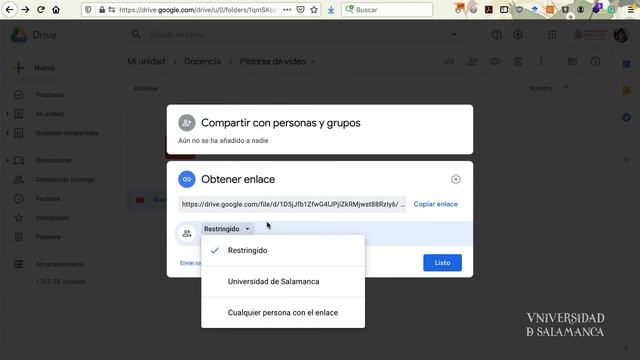The height and width of the screenshot is (360, 640).
Task: Click the Drive toolbar trash icon
Action: (x=518, y=62)
